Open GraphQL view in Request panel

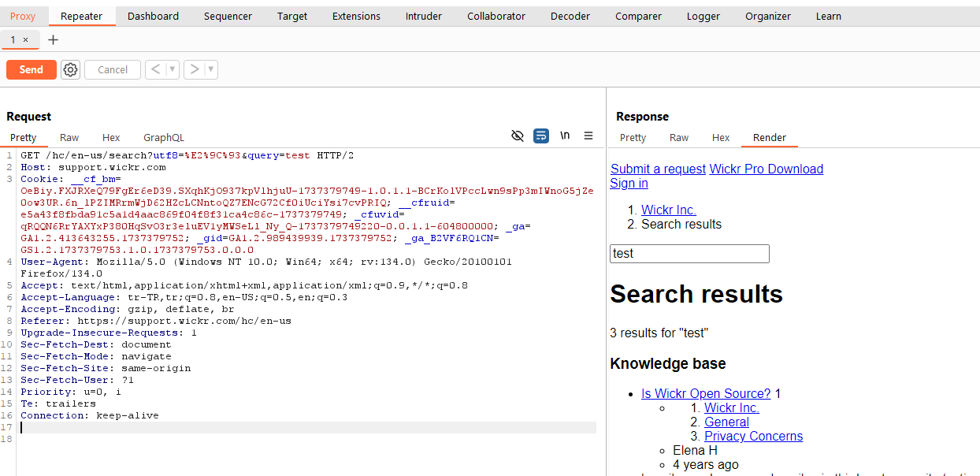click(164, 137)
